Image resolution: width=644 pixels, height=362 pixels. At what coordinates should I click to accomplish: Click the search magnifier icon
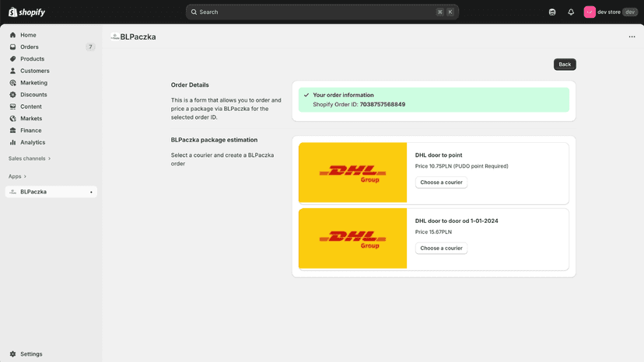click(x=194, y=12)
